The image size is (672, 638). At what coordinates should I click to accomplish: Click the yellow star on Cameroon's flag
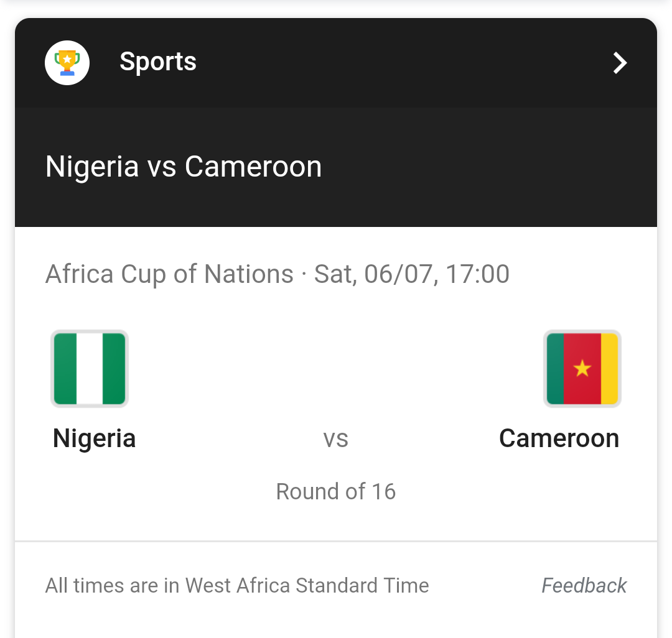(582, 369)
